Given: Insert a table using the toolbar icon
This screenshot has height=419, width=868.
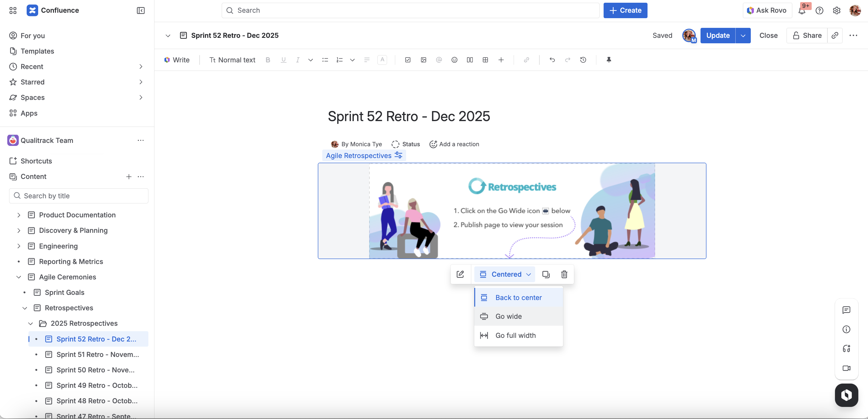Looking at the screenshot, I should coord(485,60).
